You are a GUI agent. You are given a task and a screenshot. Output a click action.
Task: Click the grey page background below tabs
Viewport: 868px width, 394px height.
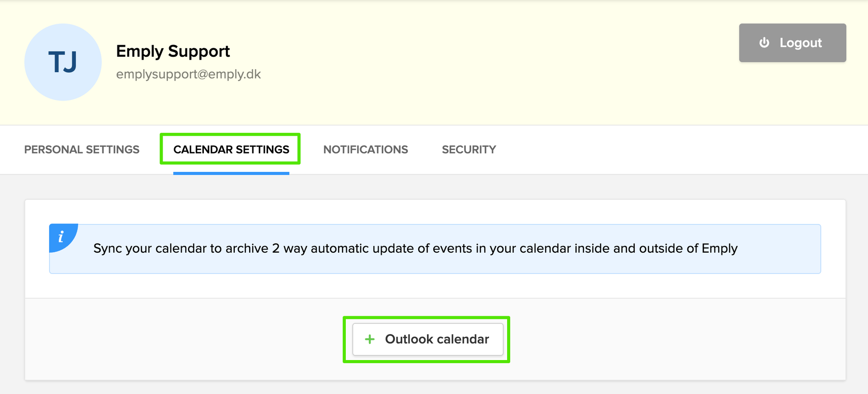coord(430,187)
